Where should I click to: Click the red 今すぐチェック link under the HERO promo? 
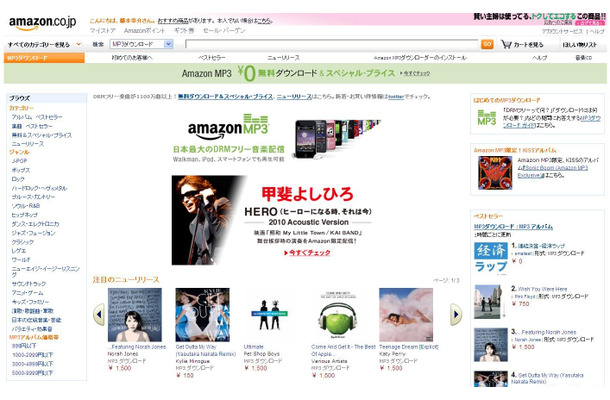tap(308, 253)
